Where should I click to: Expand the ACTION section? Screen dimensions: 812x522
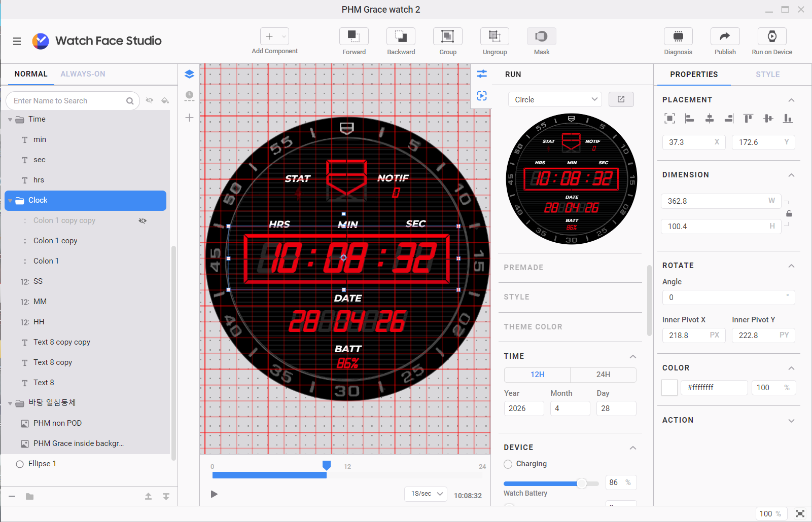tap(791, 421)
